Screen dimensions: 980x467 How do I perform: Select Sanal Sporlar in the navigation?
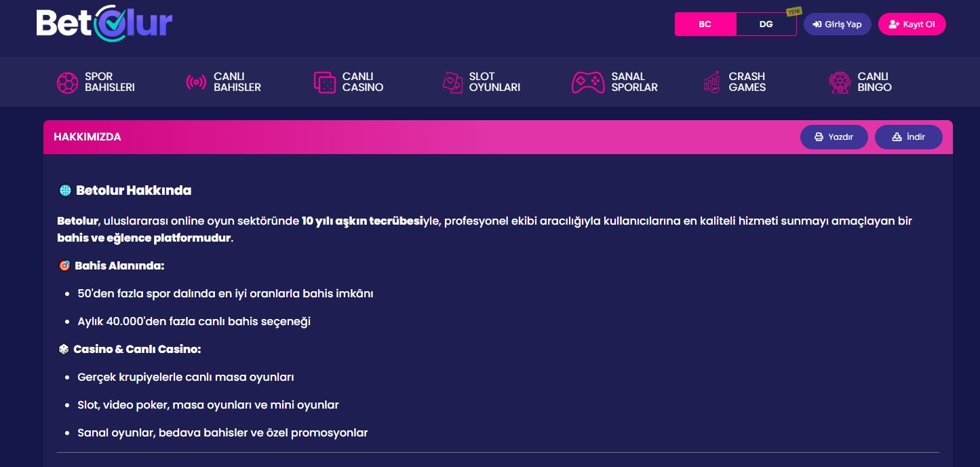click(x=615, y=82)
